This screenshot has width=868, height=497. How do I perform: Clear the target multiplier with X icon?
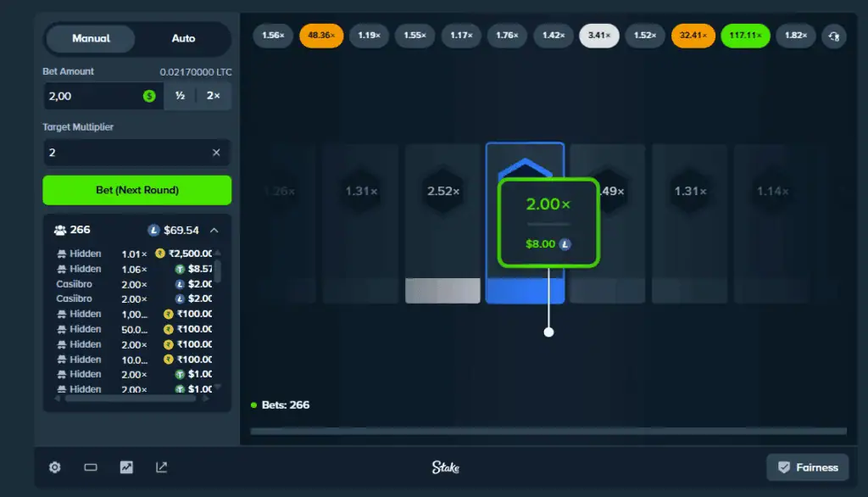[x=216, y=153]
